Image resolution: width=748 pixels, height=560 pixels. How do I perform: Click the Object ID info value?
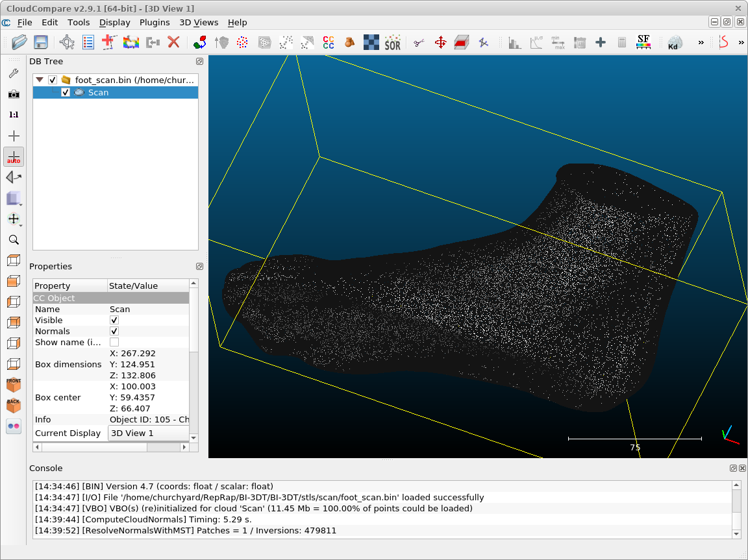[x=149, y=420]
